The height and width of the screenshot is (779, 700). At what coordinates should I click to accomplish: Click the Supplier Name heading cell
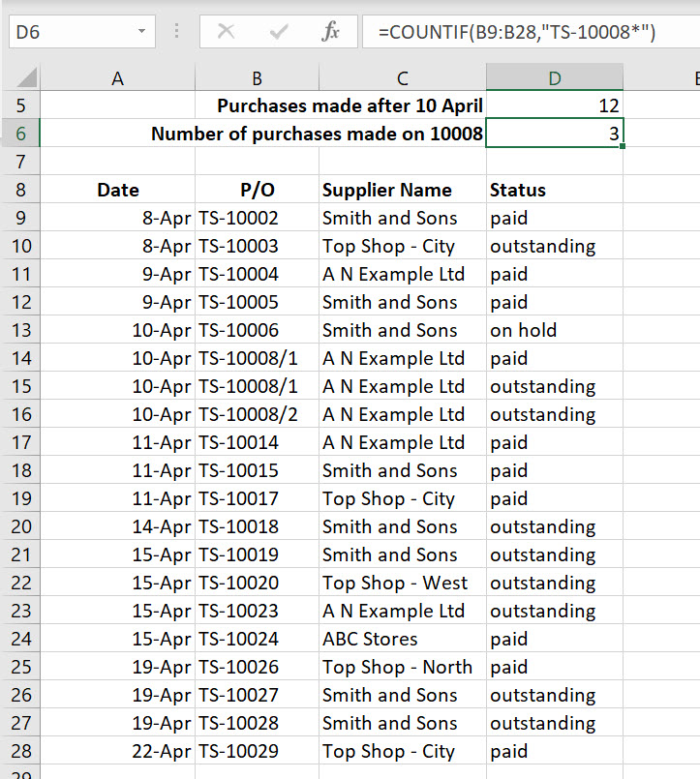point(403,190)
